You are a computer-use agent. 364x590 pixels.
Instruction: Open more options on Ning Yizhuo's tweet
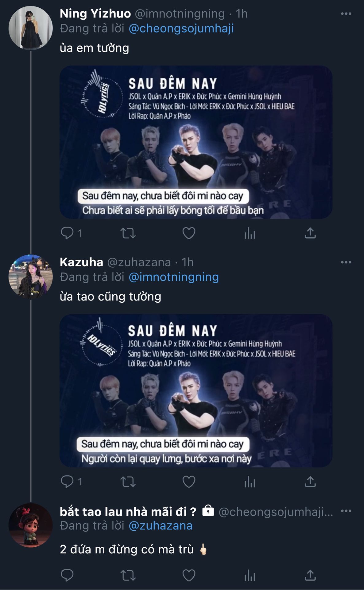click(x=346, y=14)
